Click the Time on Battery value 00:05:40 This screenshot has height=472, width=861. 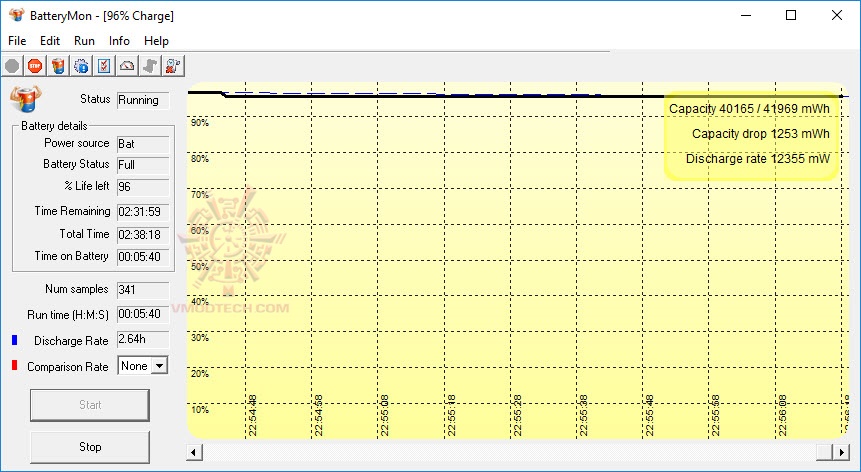tap(143, 257)
